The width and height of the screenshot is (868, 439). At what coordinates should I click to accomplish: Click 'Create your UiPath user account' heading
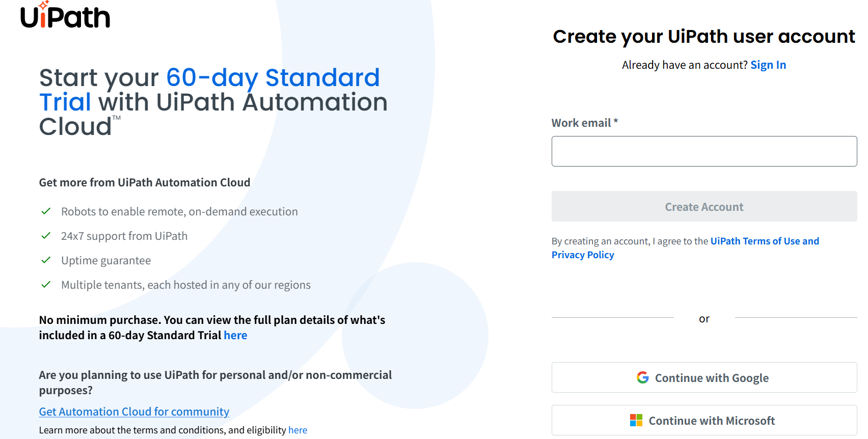703,37
